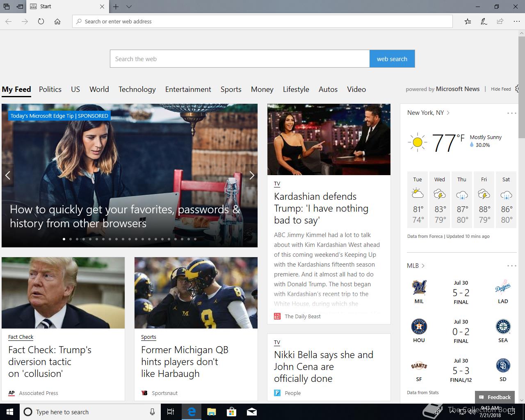525x420 pixels.
Task: Open the Settings and more ellipsis menu
Action: tap(516, 21)
